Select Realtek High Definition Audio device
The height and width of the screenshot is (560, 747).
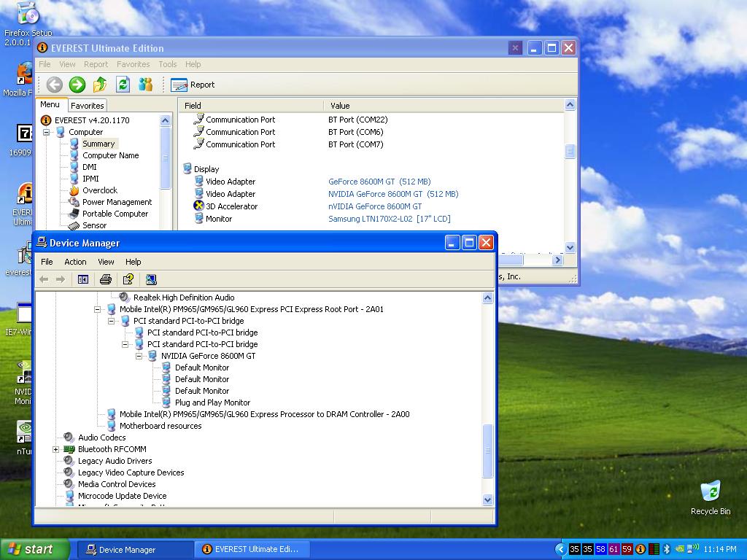tap(183, 297)
